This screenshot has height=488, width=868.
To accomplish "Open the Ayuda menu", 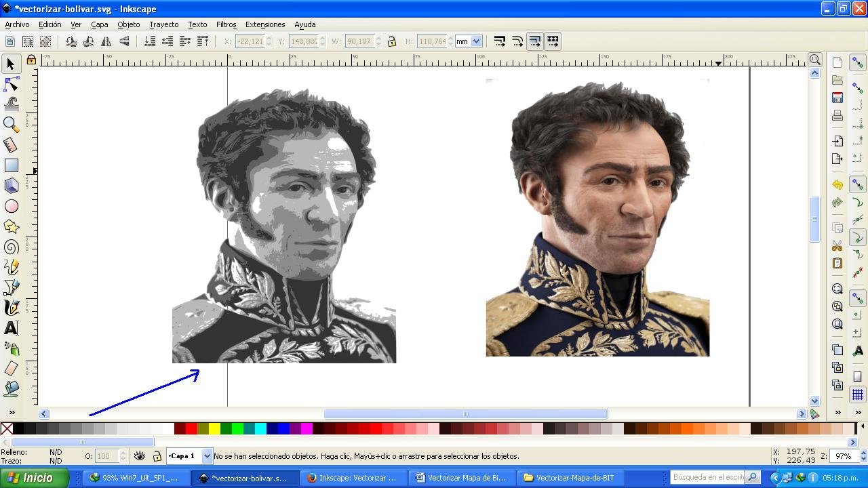I will 305,24.
